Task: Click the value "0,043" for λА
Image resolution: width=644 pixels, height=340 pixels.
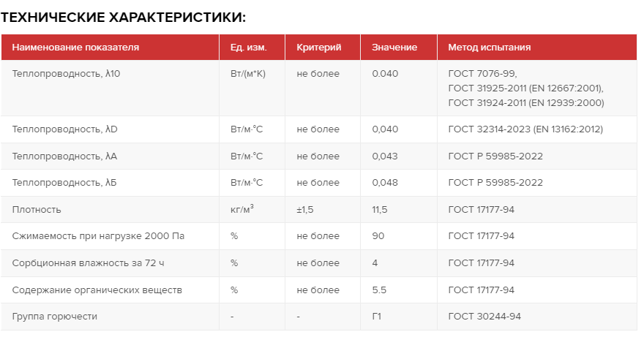Action: click(x=385, y=156)
